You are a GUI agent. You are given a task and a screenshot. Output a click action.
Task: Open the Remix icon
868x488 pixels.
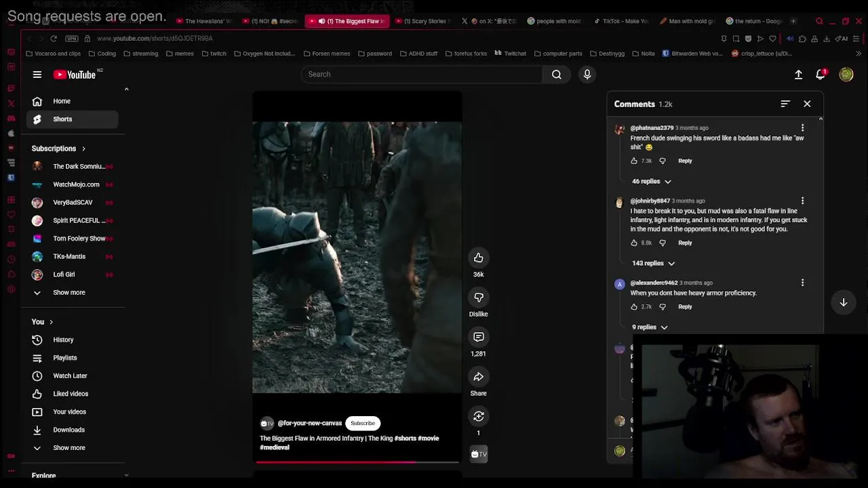tap(479, 416)
